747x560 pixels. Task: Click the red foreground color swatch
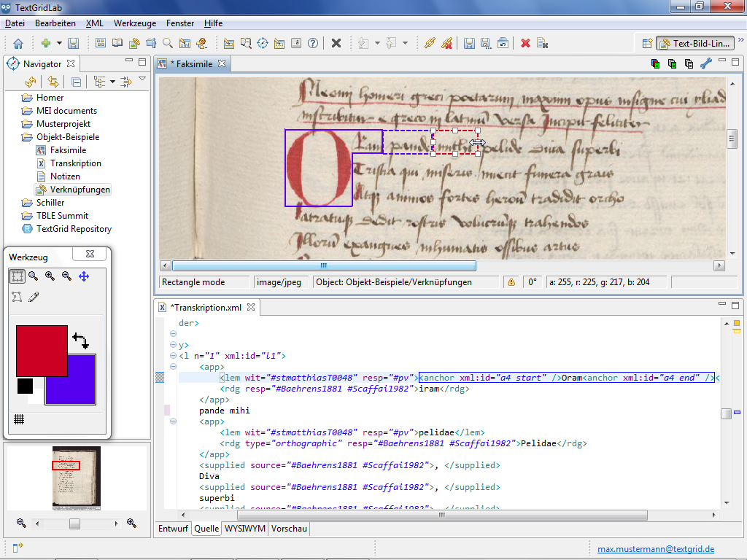pyautogui.click(x=42, y=350)
